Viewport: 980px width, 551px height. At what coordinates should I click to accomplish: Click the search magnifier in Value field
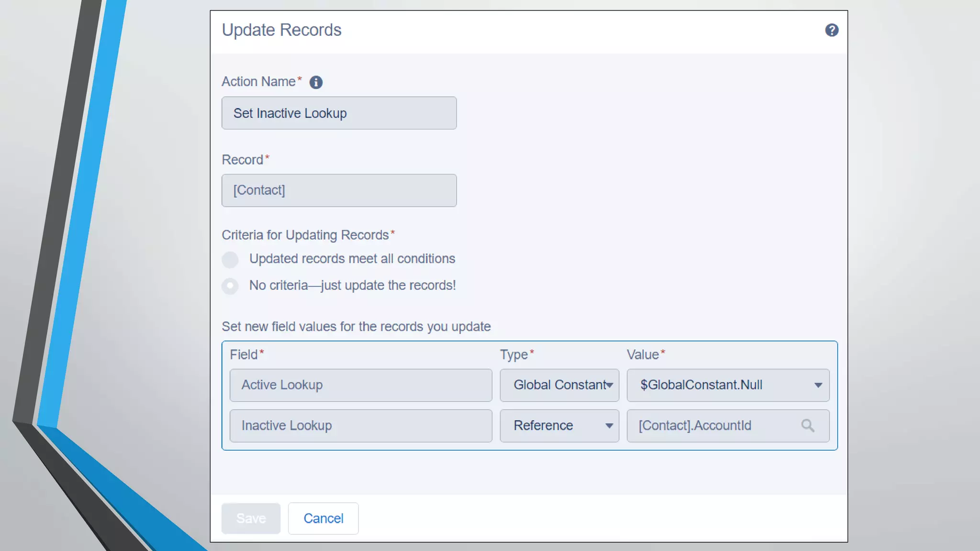tap(808, 426)
